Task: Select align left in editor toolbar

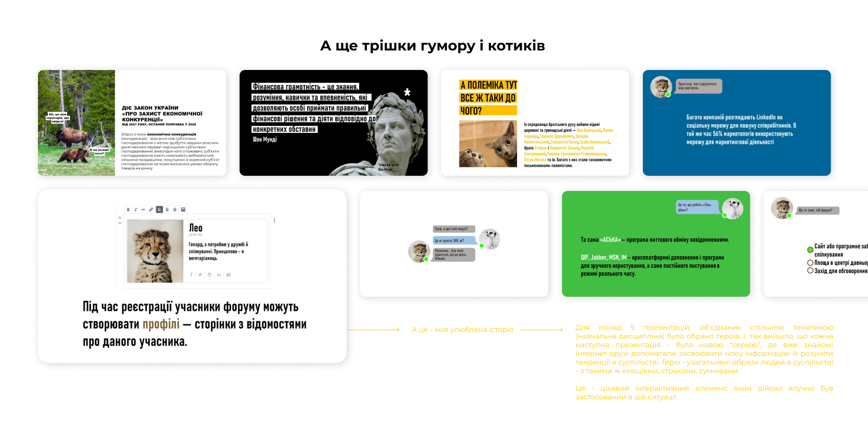Action: tap(159, 209)
